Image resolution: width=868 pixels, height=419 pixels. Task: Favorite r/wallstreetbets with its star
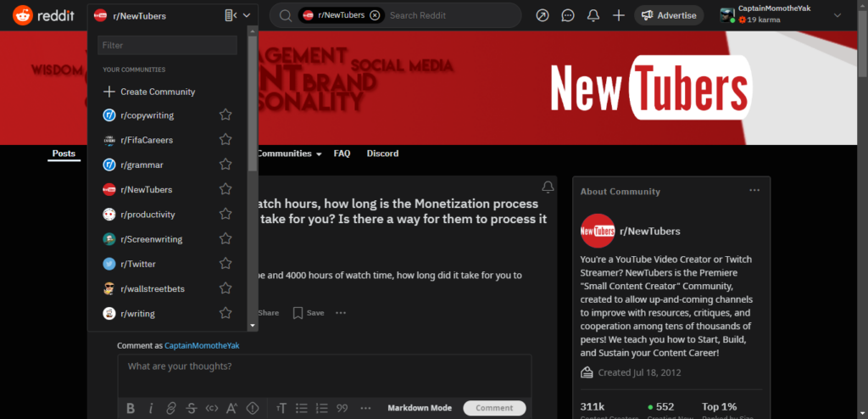[x=225, y=288]
